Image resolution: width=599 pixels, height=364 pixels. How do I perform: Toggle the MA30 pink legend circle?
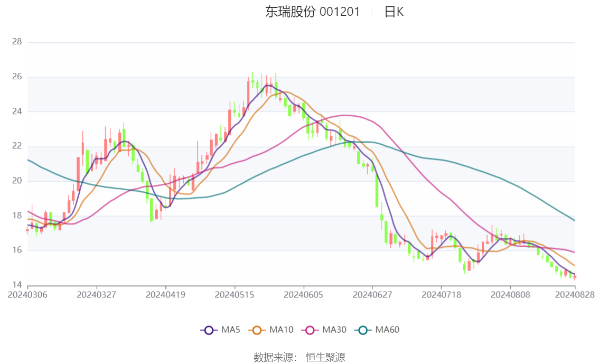pos(310,330)
